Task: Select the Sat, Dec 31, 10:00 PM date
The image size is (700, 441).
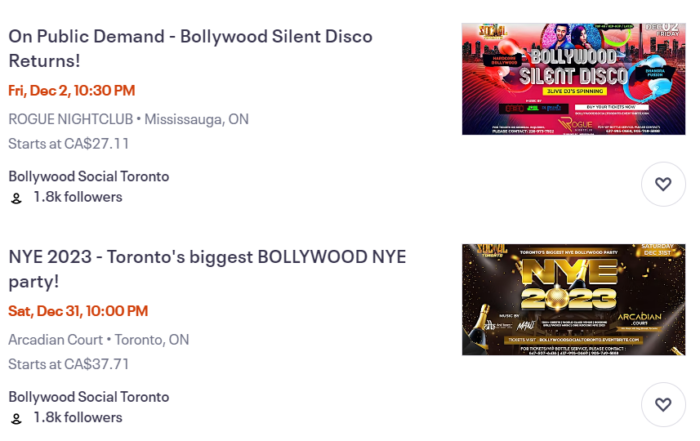Action: tap(78, 311)
